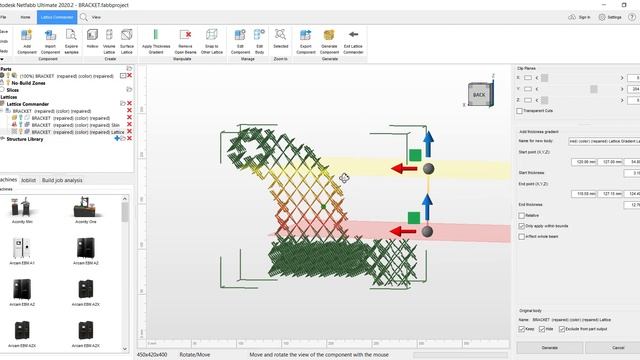Select the Structure Library tree item
Screen dimensions: 640x360
point(24,139)
